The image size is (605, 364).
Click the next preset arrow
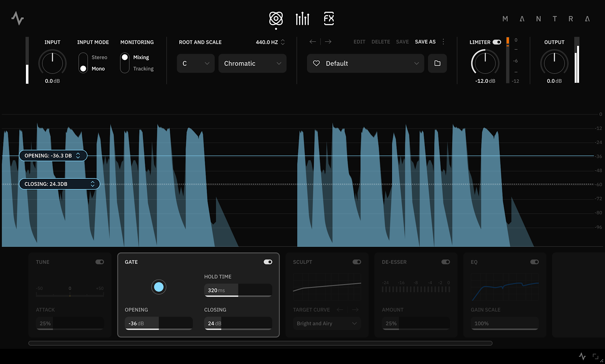point(328,42)
